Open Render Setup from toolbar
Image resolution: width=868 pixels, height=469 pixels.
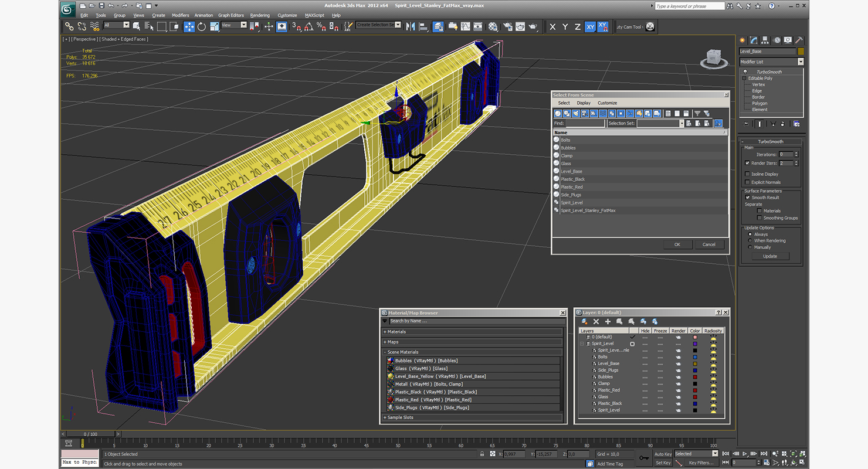tap(507, 26)
